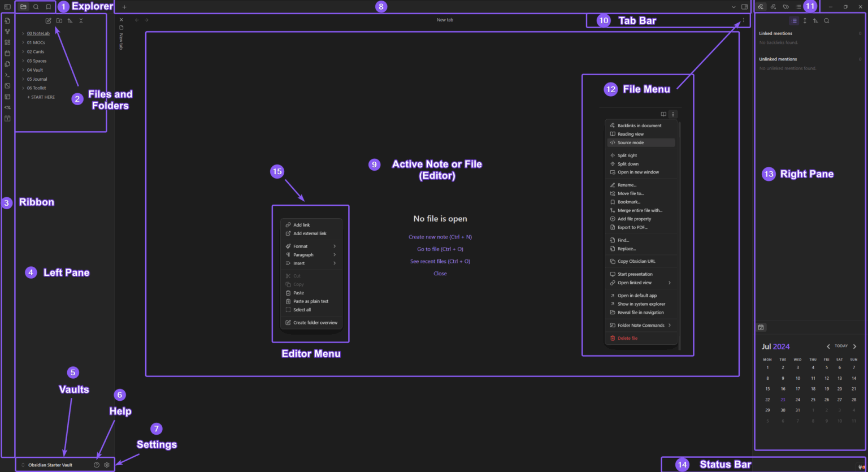Click calendar panel icon above Jul 2024

(761, 327)
